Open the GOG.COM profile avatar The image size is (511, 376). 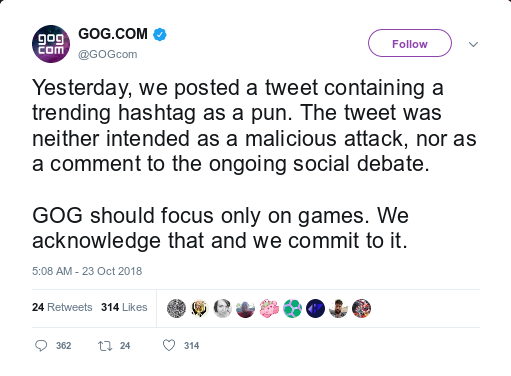click(51, 44)
